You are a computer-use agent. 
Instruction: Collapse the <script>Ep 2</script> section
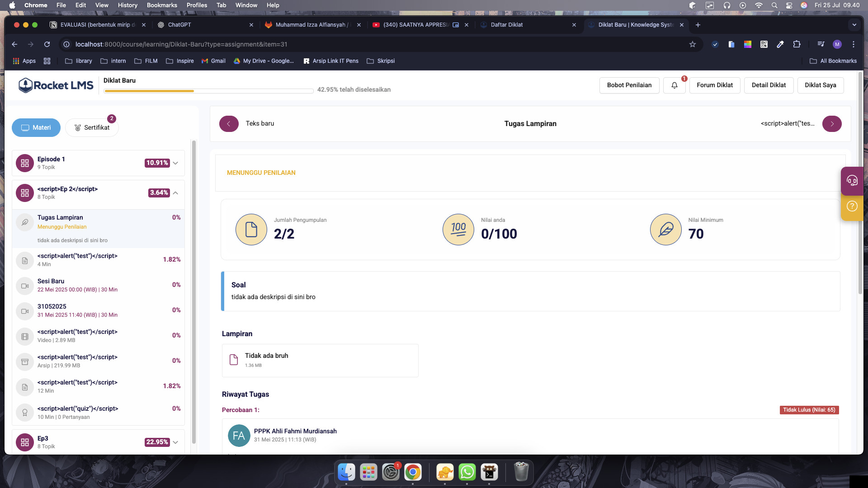pos(175,193)
